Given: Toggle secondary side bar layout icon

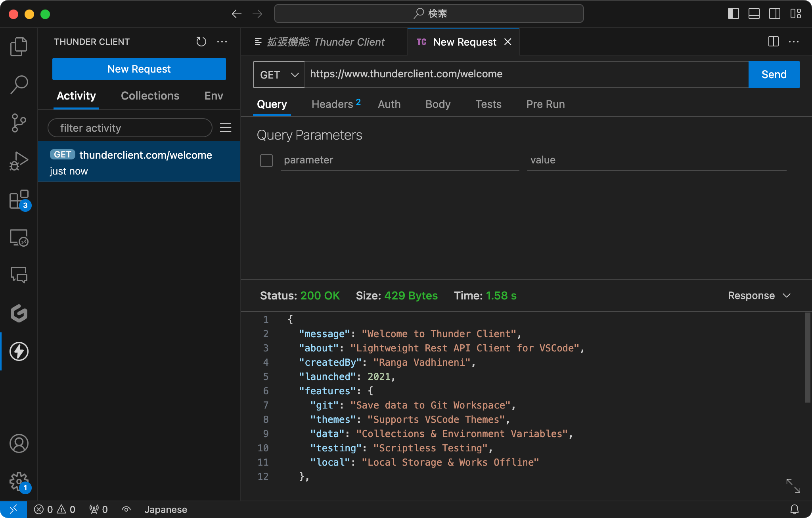Looking at the screenshot, I should (775, 14).
